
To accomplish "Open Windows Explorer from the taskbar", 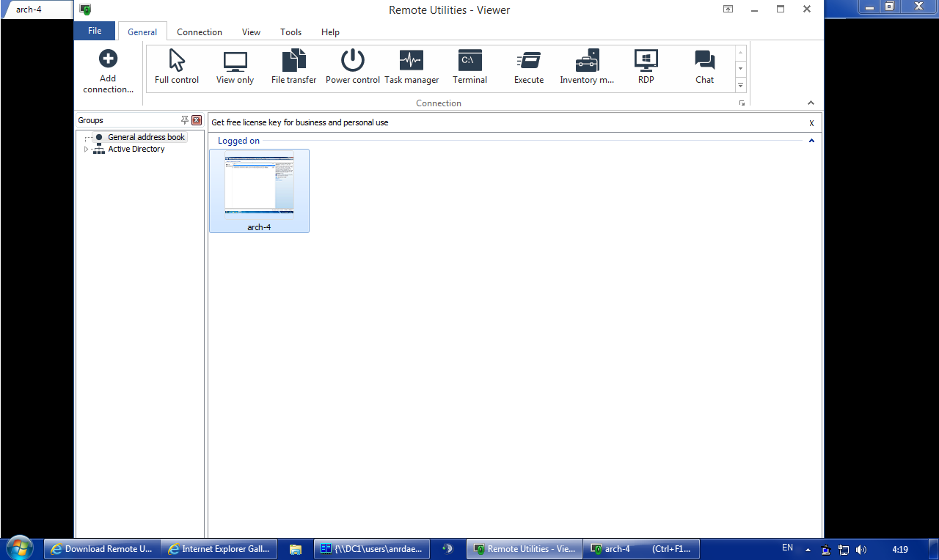I will 296,548.
